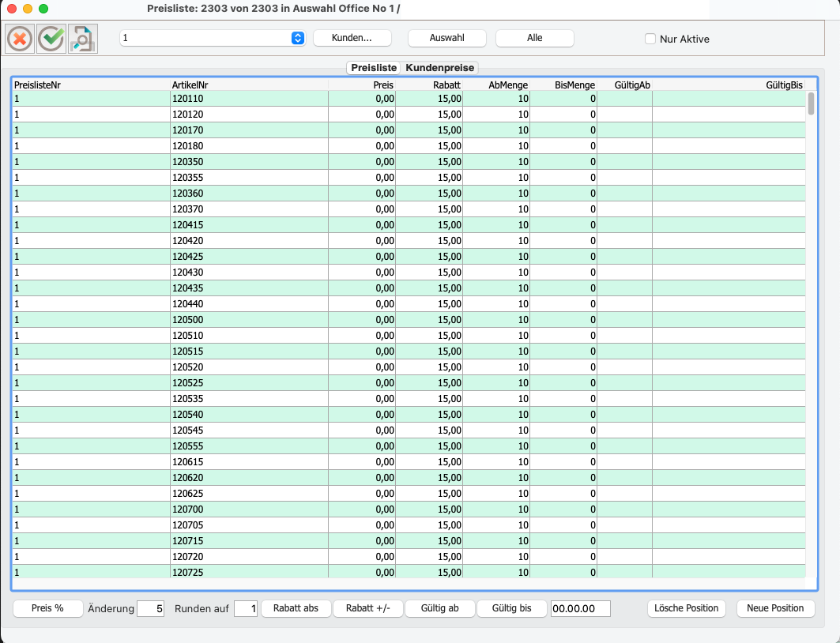Click the Auswahl button
Screen dimensions: 840x643
coord(446,38)
